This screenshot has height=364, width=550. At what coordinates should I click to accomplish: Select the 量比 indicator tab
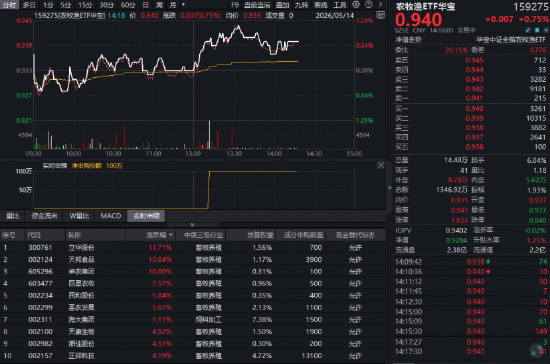click(13, 216)
